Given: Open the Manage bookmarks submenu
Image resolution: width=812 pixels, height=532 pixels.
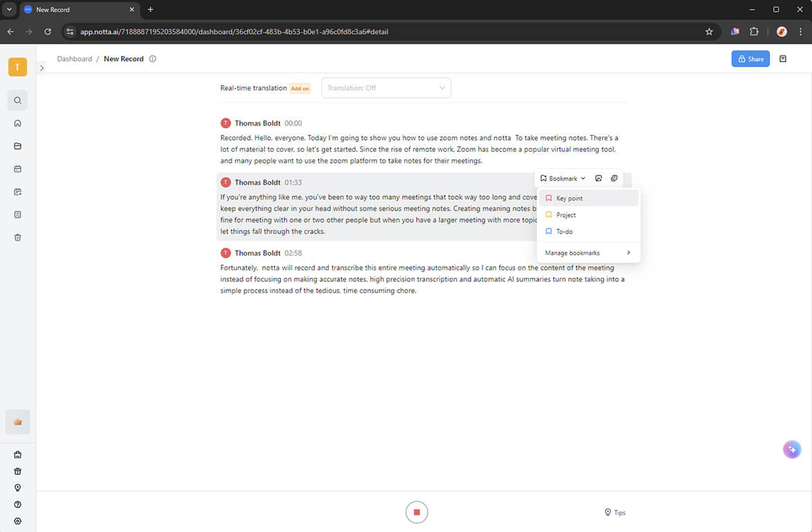Looking at the screenshot, I should (589, 253).
